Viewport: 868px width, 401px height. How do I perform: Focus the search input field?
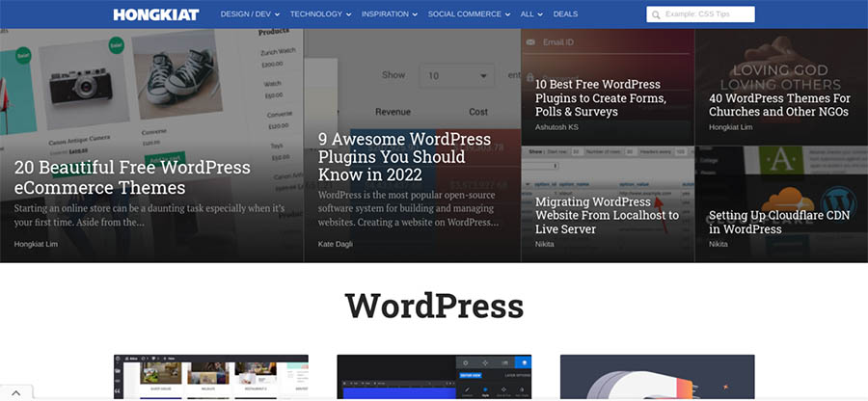click(707, 15)
